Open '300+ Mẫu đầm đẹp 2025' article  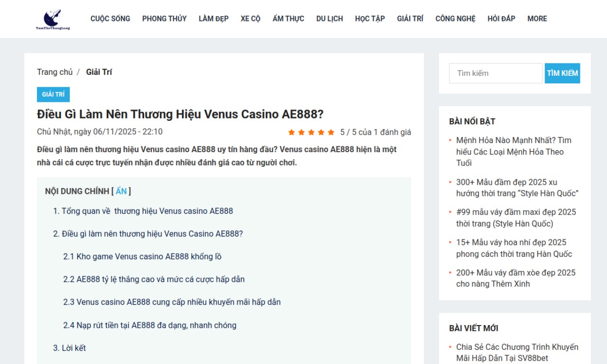517,188
